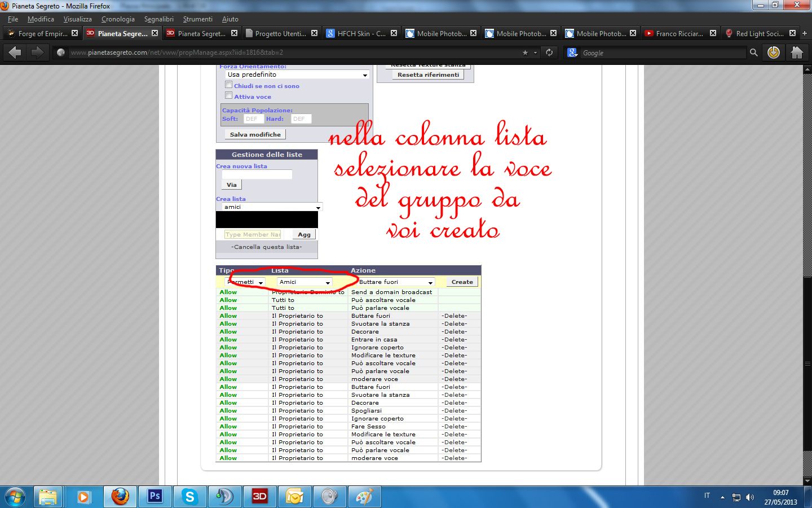
Task: Expand the 'Buttare fuori' Azione dropdown
Action: 396,282
